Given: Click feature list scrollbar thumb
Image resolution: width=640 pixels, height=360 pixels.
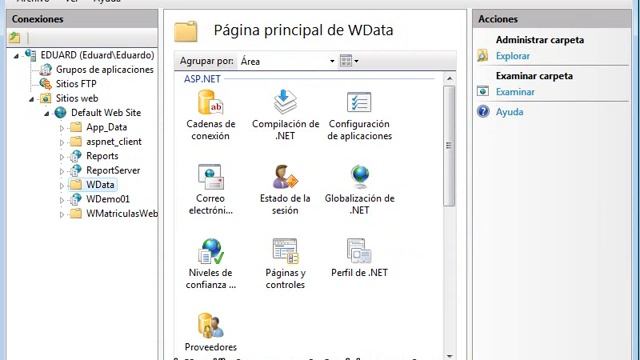Looking at the screenshot, I should point(449,146).
